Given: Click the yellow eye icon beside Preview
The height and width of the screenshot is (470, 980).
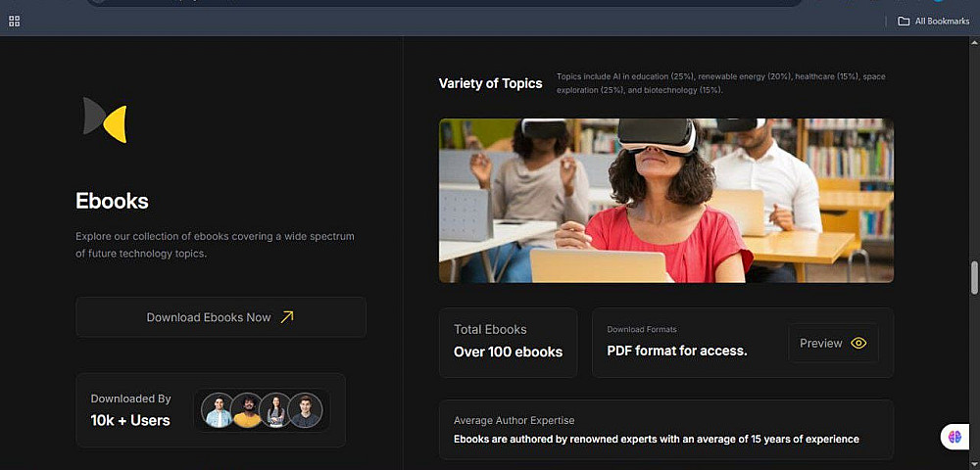Looking at the screenshot, I should (858, 344).
